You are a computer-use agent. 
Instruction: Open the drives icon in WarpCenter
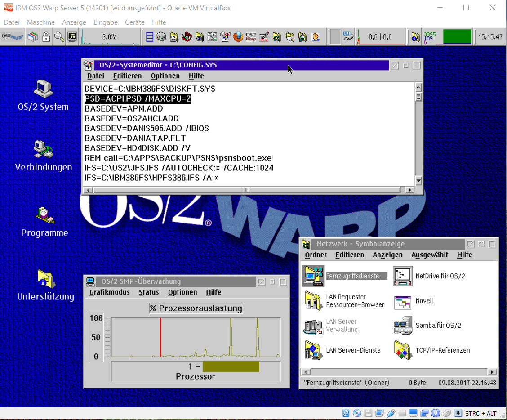click(161, 37)
